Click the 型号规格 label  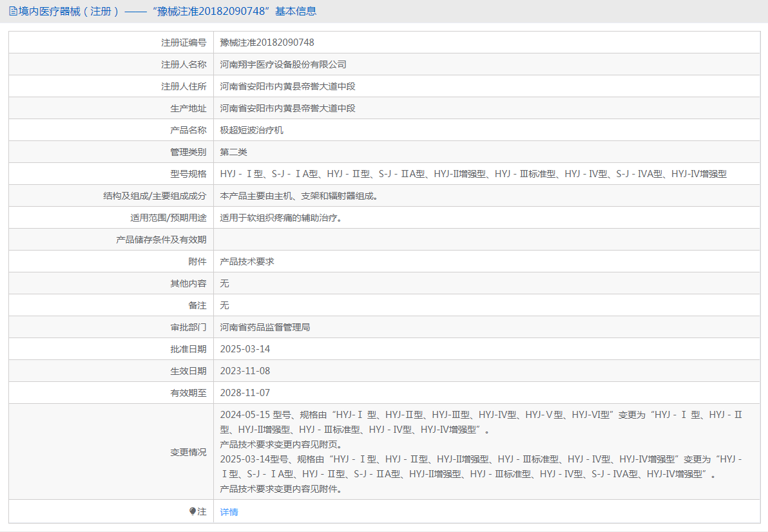pyautogui.click(x=188, y=175)
